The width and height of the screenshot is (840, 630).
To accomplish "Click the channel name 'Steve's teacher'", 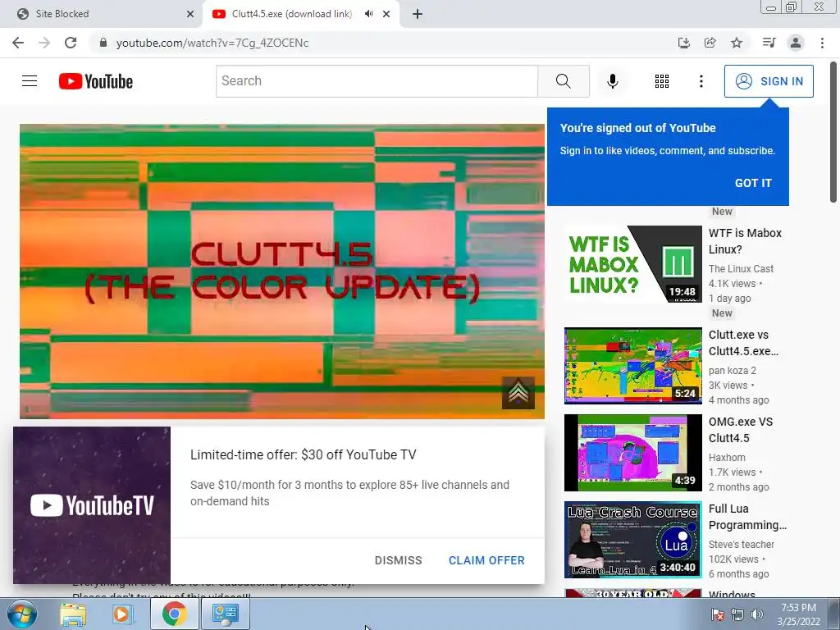I will point(742,544).
